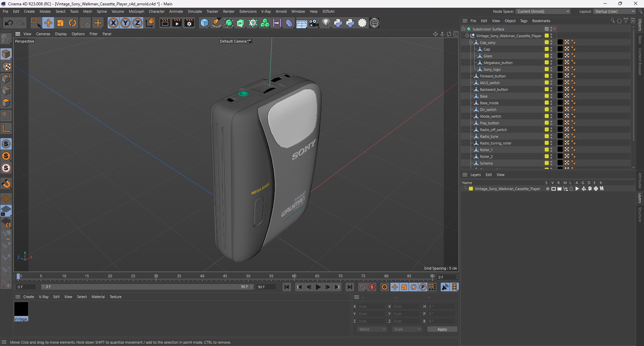Toggle the layer solo dot

point(547,189)
